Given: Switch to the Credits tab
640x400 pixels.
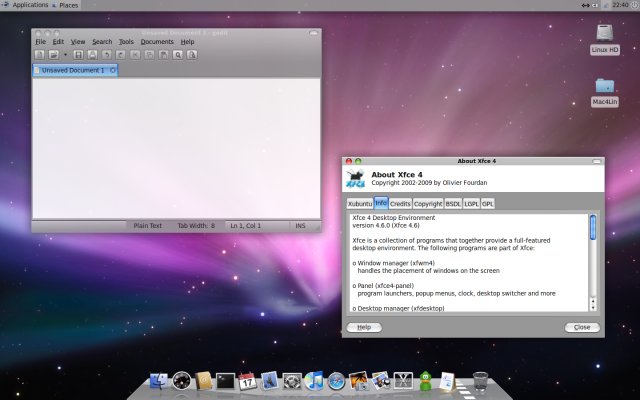Looking at the screenshot, I should click(x=400, y=204).
